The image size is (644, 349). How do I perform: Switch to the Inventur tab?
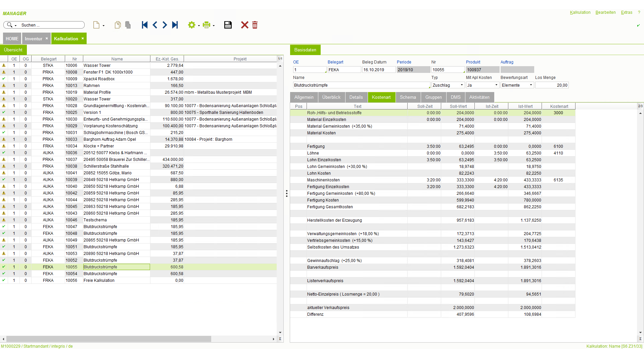point(34,39)
